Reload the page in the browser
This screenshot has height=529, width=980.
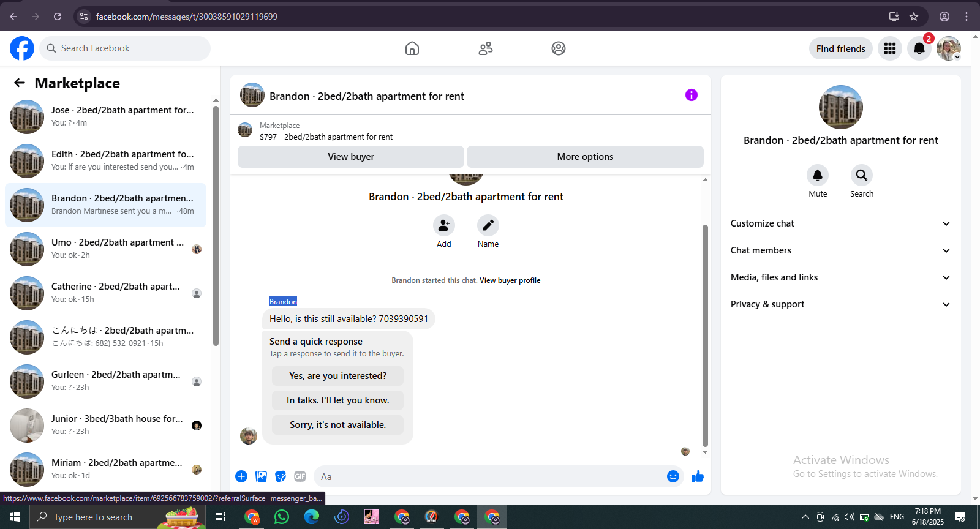[x=58, y=17]
